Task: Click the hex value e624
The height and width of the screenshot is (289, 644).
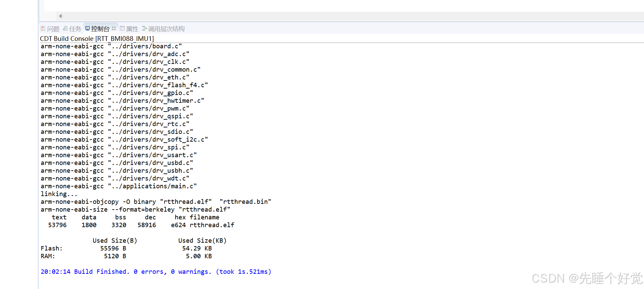Action: point(178,225)
